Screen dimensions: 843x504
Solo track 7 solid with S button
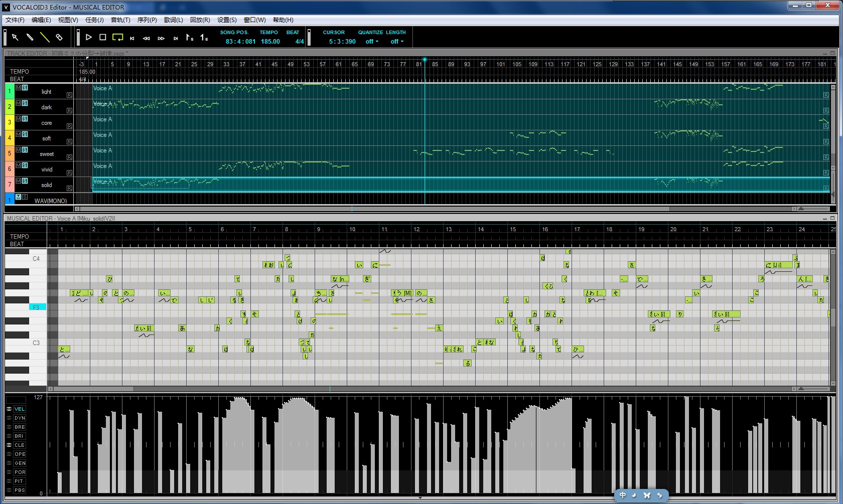[25, 181]
